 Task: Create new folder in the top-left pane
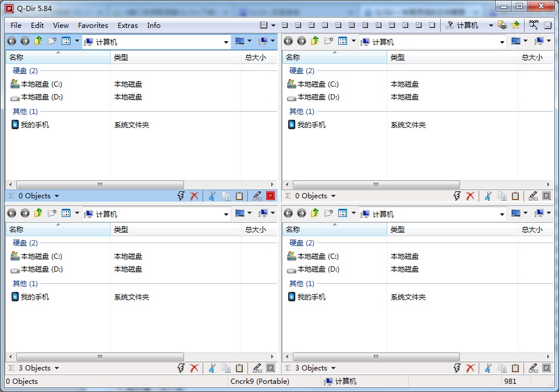(52, 41)
